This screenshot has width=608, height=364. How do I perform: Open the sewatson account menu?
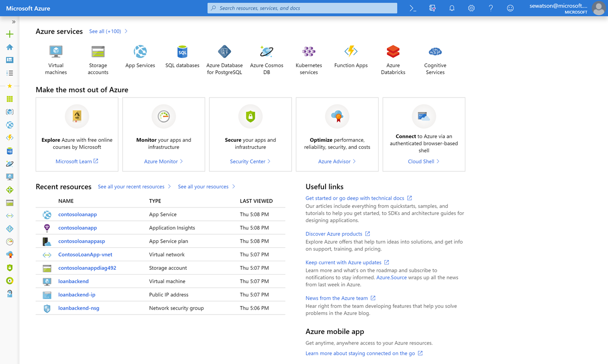(567, 8)
